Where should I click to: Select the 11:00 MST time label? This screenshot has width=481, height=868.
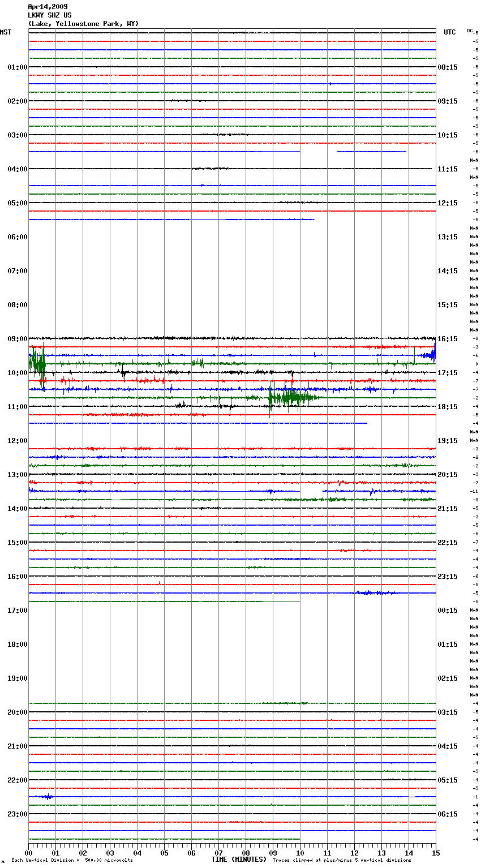[18, 407]
